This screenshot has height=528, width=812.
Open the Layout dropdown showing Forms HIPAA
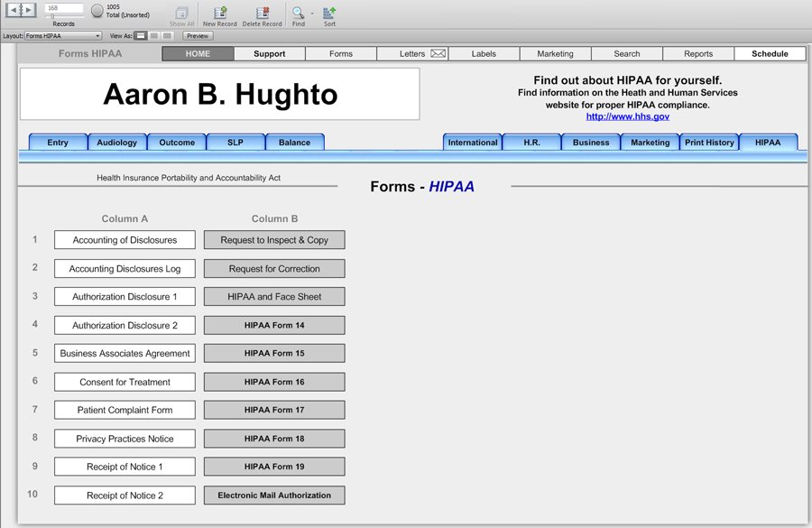click(x=63, y=36)
